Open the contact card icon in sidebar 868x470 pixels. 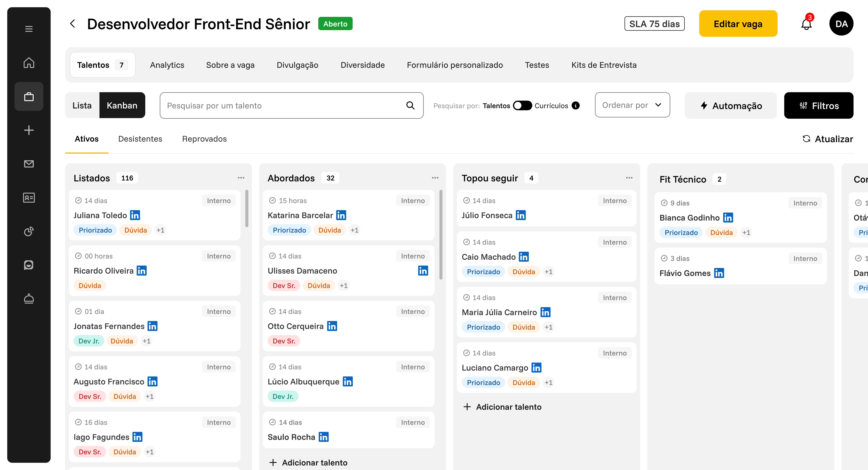(29, 197)
